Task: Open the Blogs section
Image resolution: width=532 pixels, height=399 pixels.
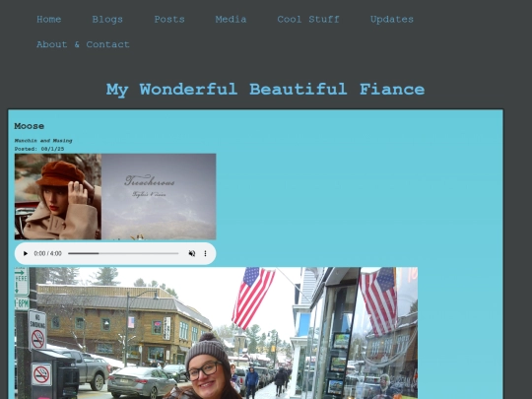Action: 107,20
